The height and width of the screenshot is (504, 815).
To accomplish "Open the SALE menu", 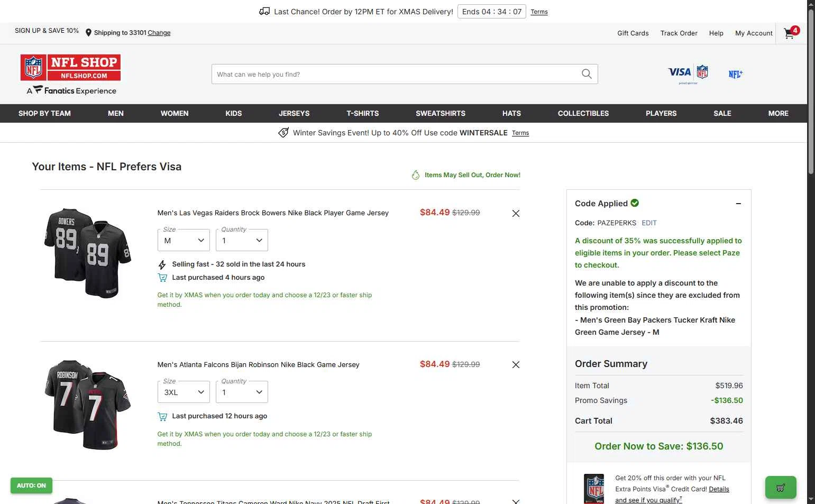I will (x=722, y=113).
